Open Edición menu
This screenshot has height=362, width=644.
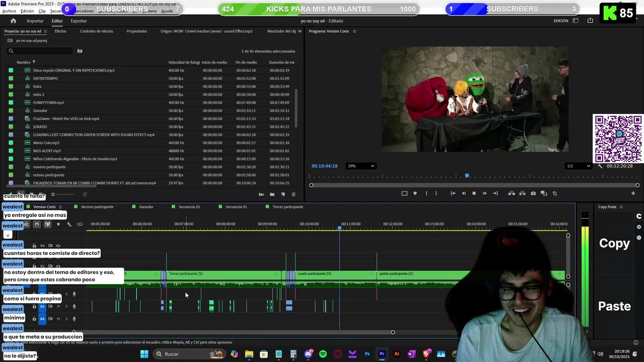tap(27, 11)
